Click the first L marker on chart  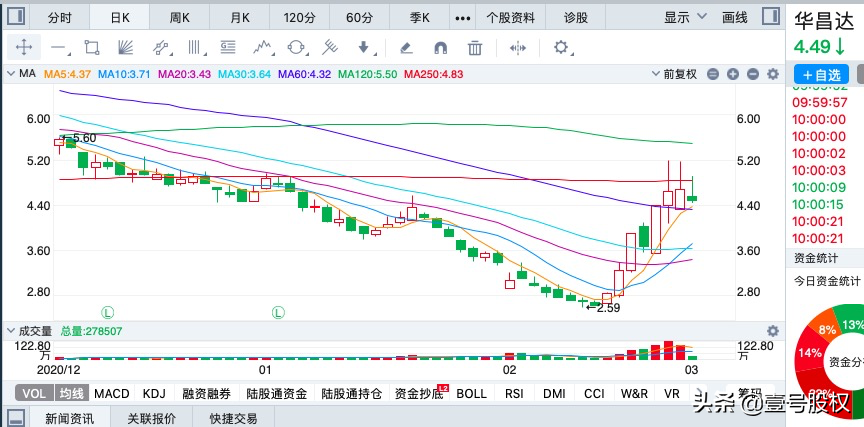107,313
